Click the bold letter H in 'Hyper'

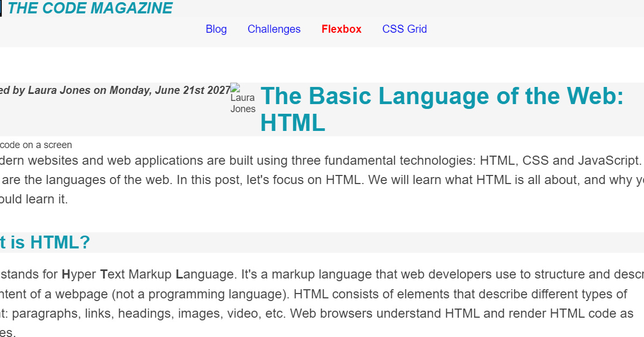[x=65, y=274]
